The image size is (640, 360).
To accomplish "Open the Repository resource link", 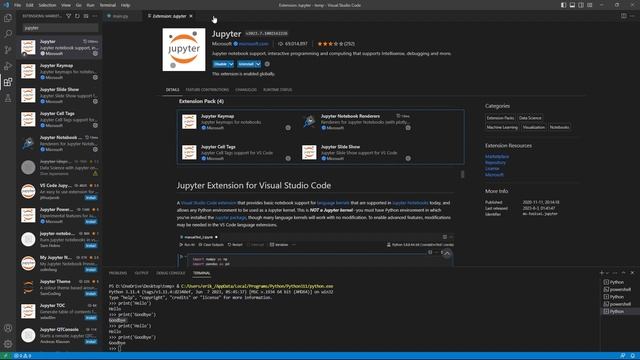I will point(496,163).
